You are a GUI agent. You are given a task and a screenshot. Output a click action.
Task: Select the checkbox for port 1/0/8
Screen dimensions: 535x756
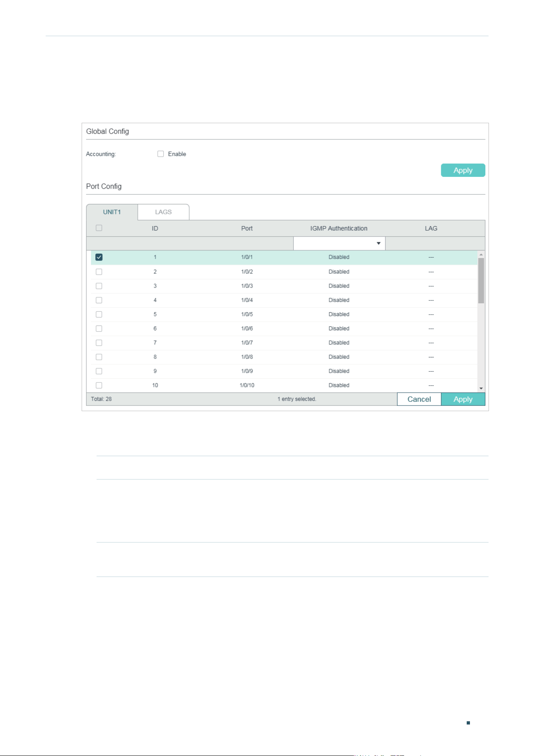pyautogui.click(x=99, y=357)
